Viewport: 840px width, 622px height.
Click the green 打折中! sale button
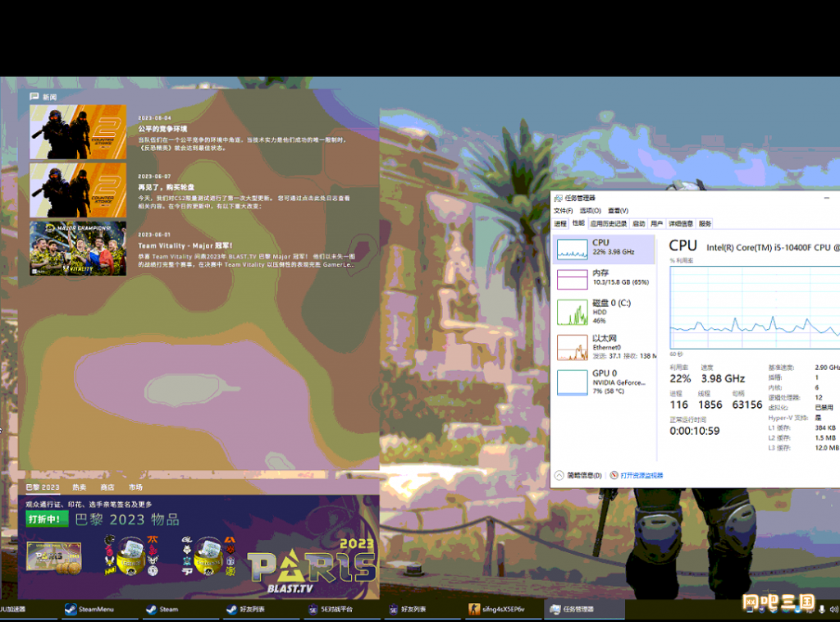47,519
